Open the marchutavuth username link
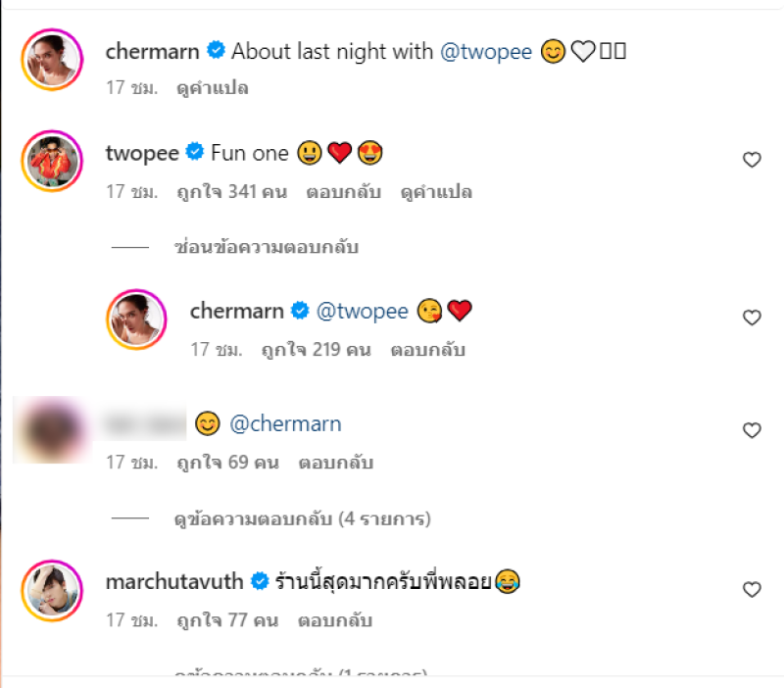The image size is (784, 688). [174, 582]
